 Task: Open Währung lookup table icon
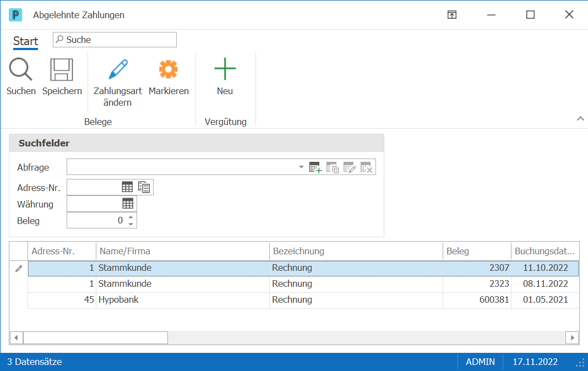pos(128,204)
